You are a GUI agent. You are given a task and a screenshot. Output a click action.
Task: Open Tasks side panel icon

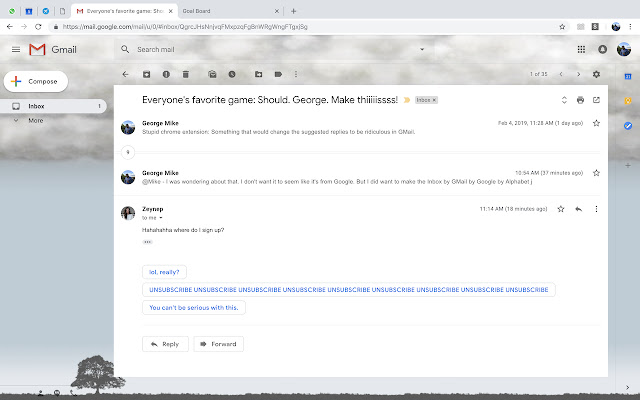pyautogui.click(x=628, y=126)
